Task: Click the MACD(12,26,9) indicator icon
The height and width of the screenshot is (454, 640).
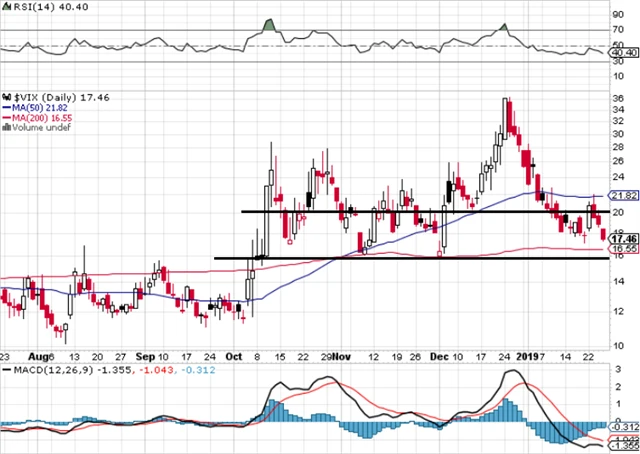Action: (x=5, y=371)
